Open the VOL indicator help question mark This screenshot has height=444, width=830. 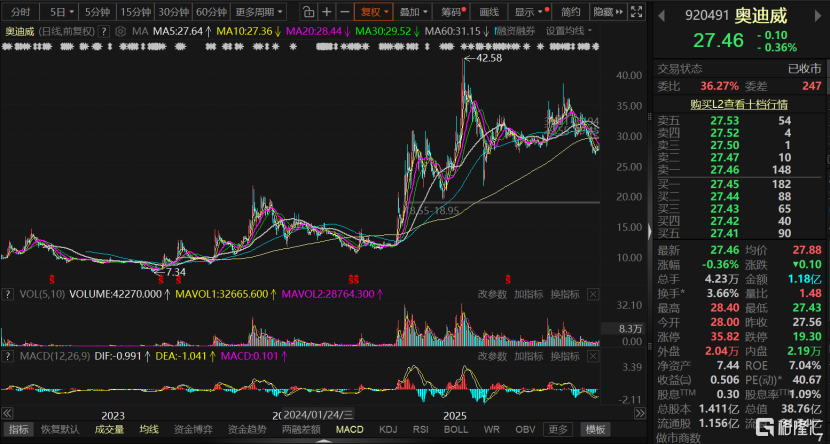tap(7, 294)
